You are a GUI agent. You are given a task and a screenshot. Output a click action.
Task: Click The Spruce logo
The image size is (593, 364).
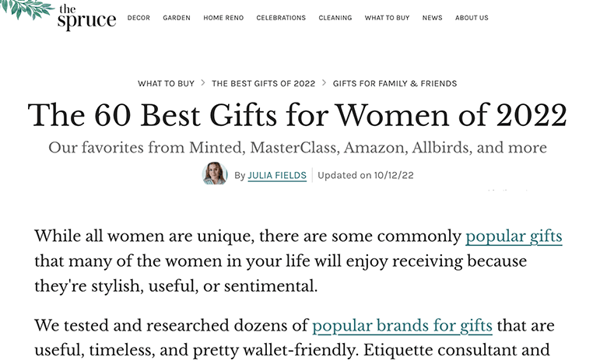(86, 16)
